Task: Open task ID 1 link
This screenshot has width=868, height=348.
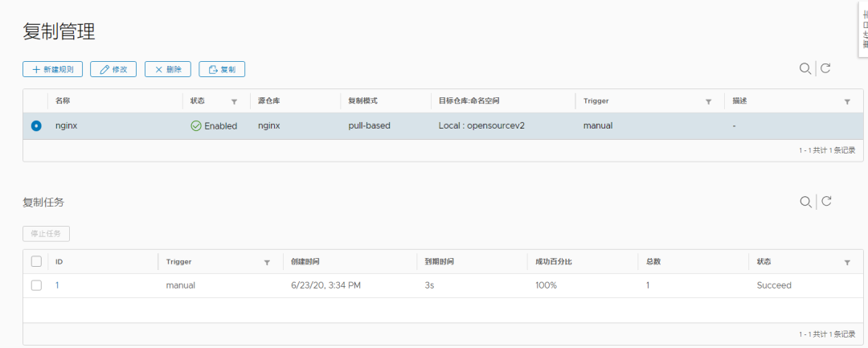Action: click(58, 285)
